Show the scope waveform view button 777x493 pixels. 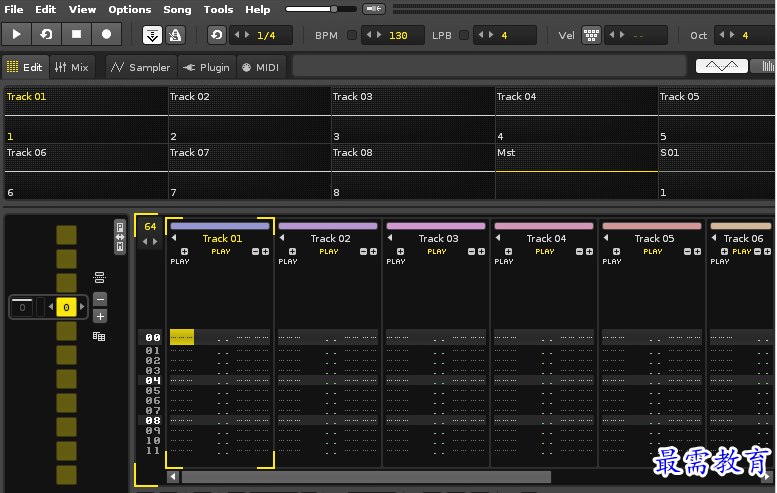(722, 66)
